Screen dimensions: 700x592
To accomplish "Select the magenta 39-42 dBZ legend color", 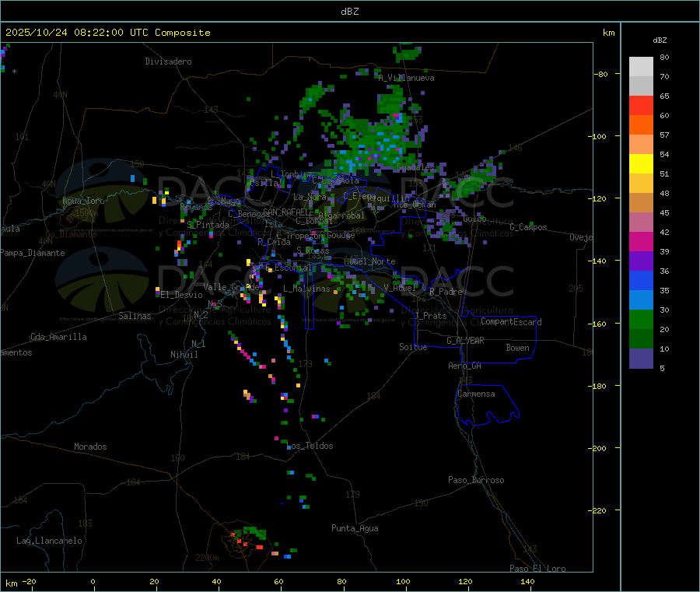I will pos(641,241).
